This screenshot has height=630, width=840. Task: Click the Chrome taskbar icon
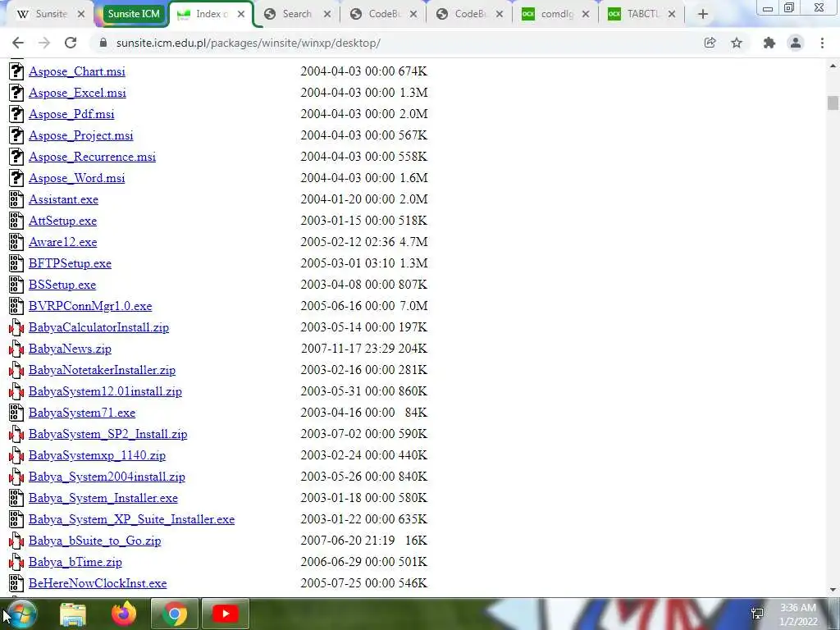[x=175, y=614]
